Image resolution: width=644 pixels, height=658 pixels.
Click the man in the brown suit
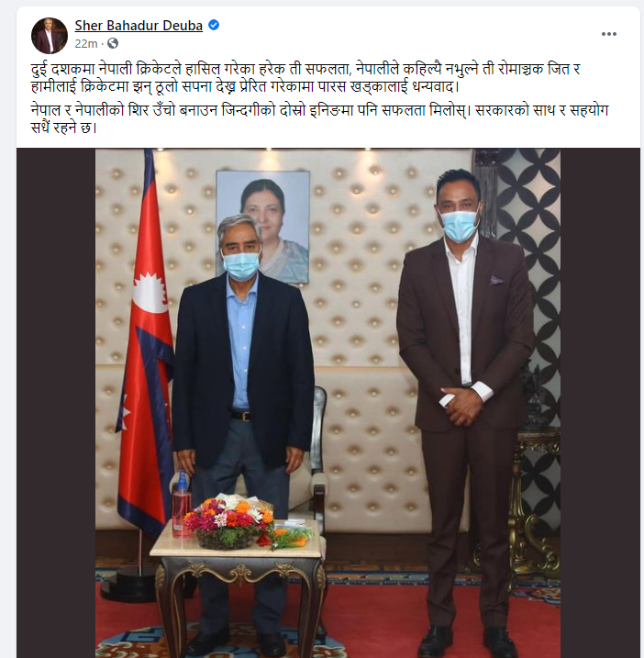[463, 409]
